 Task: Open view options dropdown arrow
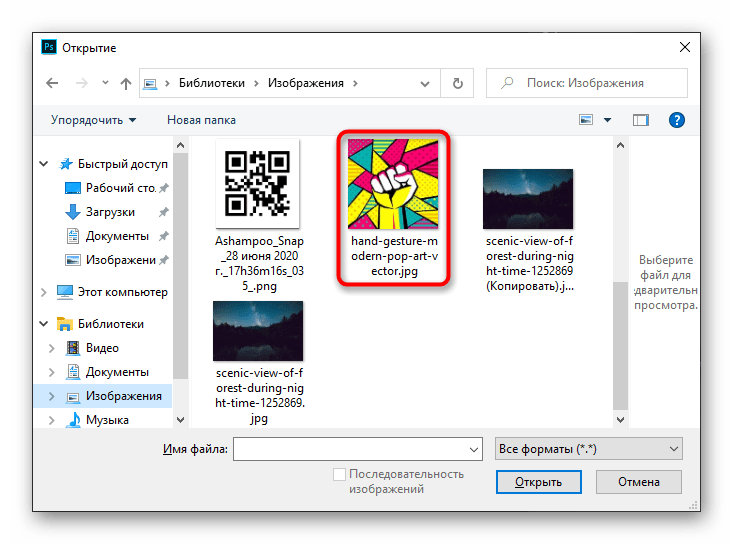pos(607,120)
